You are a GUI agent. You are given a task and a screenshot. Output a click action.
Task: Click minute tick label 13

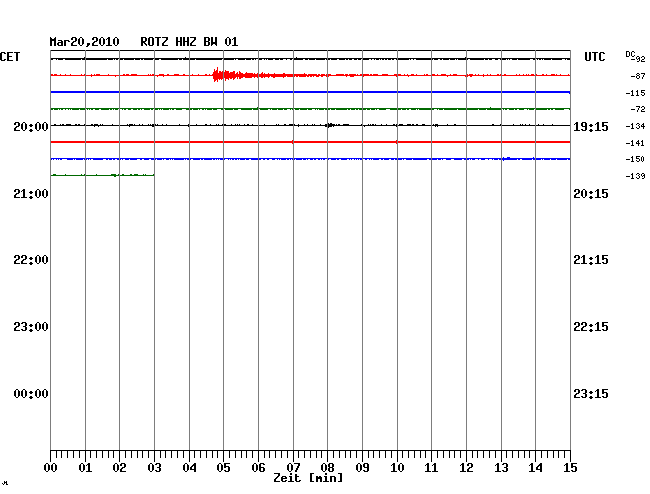point(501,468)
